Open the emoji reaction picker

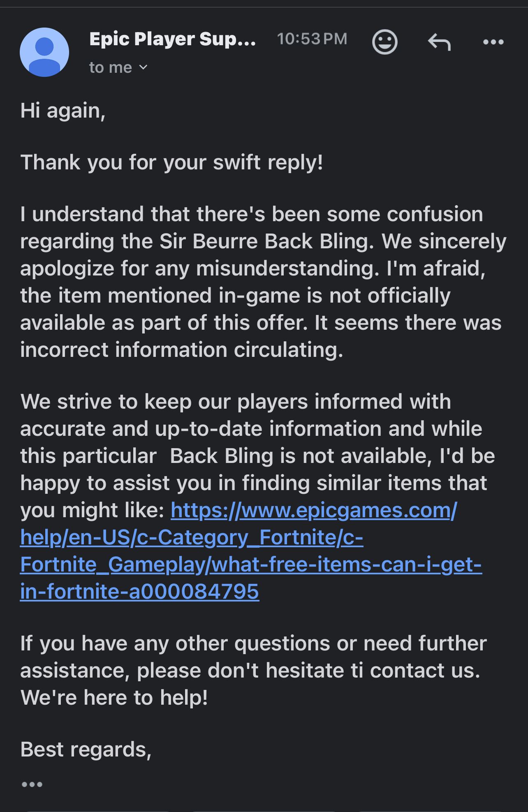click(x=384, y=42)
